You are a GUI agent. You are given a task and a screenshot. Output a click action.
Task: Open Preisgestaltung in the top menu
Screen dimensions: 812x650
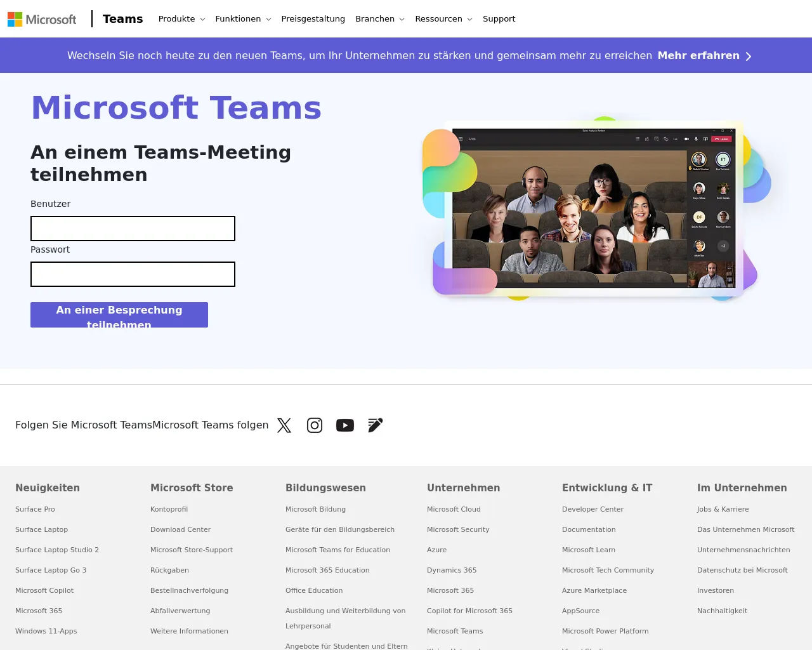tap(313, 19)
